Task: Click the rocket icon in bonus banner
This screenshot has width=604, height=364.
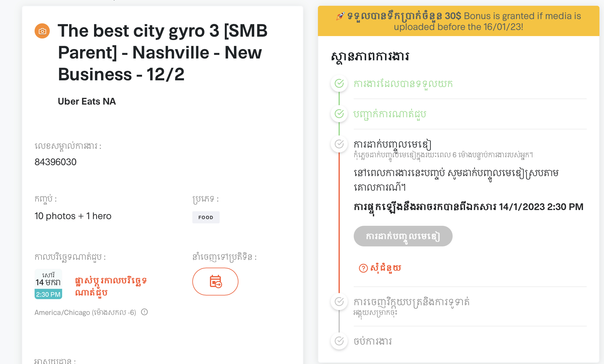Action: (340, 16)
